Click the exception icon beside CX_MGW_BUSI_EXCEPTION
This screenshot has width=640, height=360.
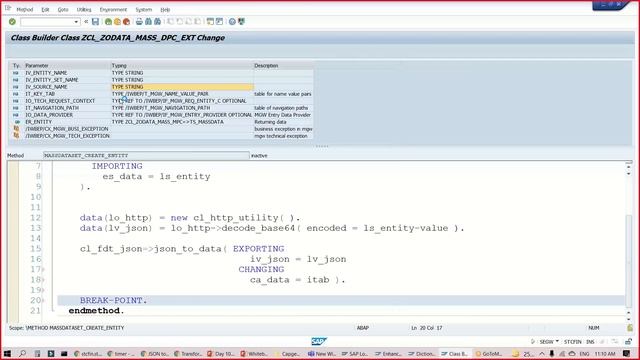pyautogui.click(x=16, y=129)
